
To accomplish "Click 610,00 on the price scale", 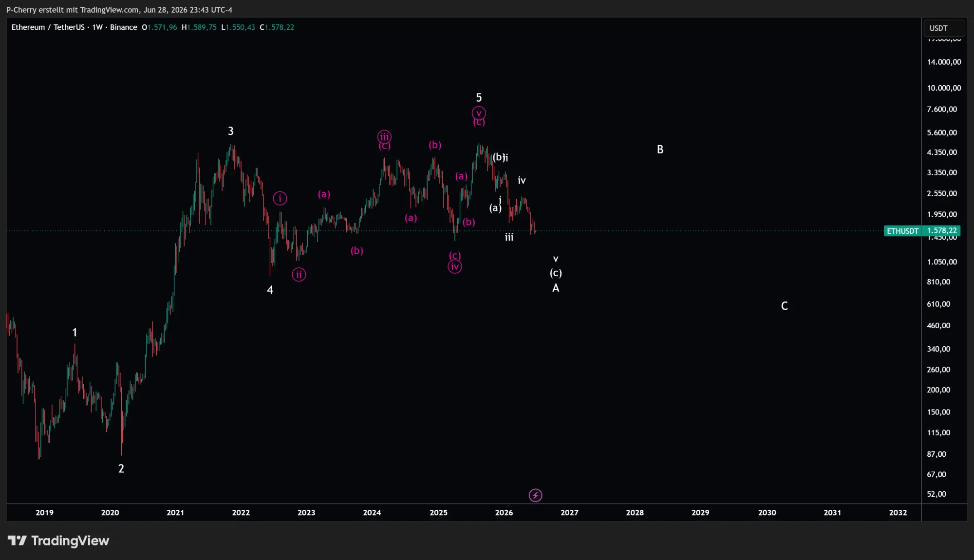I will (x=938, y=304).
